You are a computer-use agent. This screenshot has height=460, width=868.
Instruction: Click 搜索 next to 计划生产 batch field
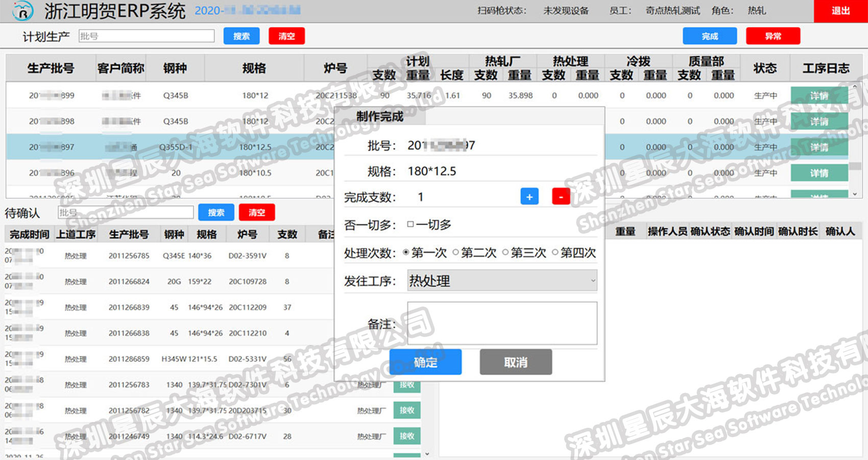pos(242,36)
